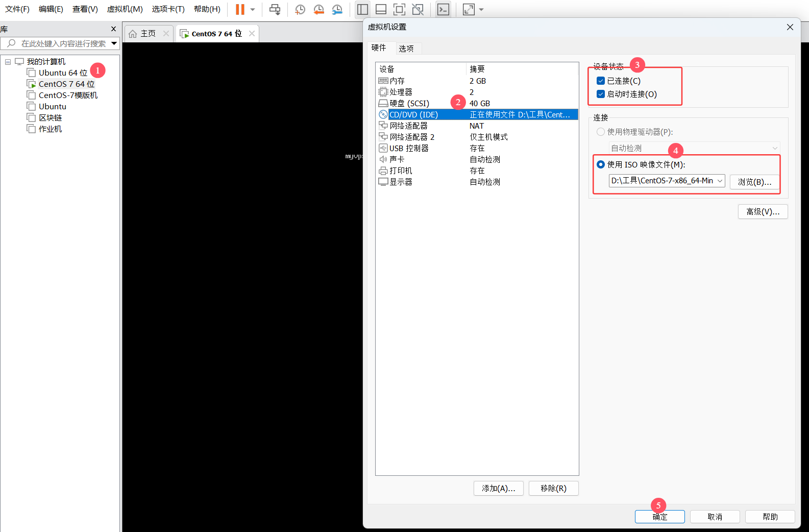Image resolution: width=809 pixels, height=532 pixels.
Task: Click the 仅主机模式 summary text
Action: pos(488,137)
